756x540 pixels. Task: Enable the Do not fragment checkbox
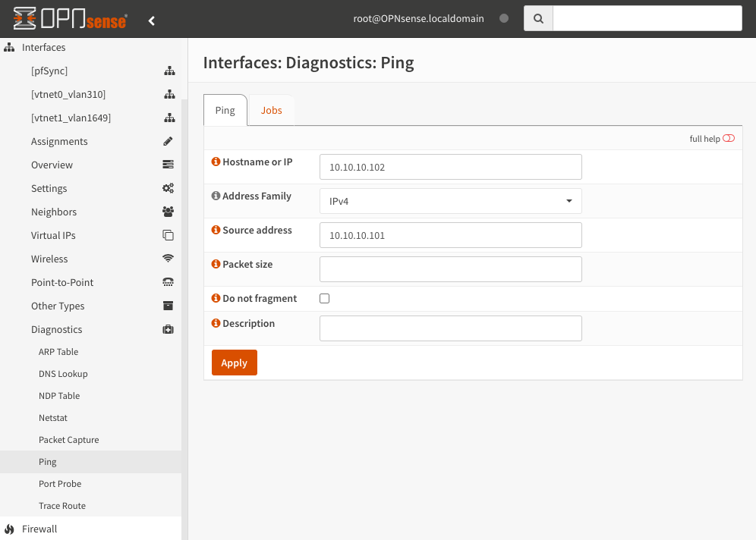(x=324, y=299)
